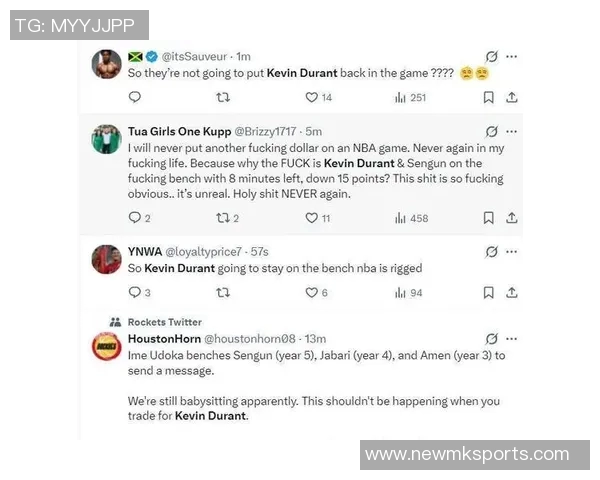Click the @itsSauveur profile avatar
Viewport: 600px width, 480px height.
click(107, 64)
